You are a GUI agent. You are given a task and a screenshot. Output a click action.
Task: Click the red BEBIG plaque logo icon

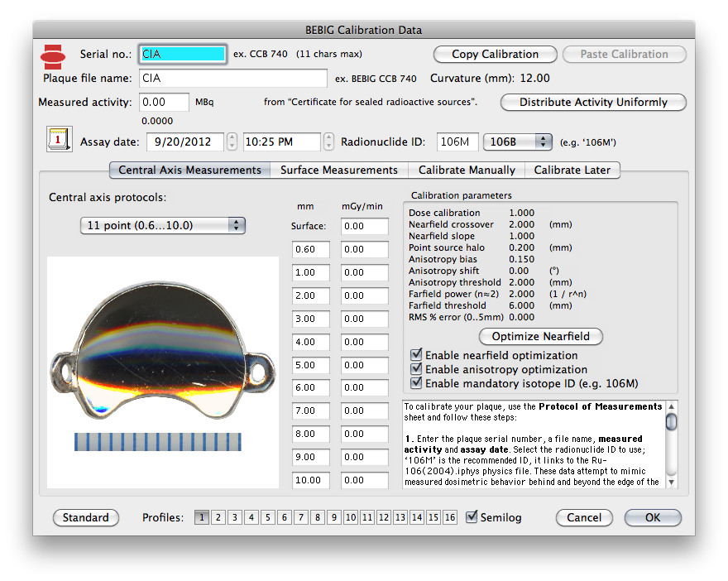53,56
